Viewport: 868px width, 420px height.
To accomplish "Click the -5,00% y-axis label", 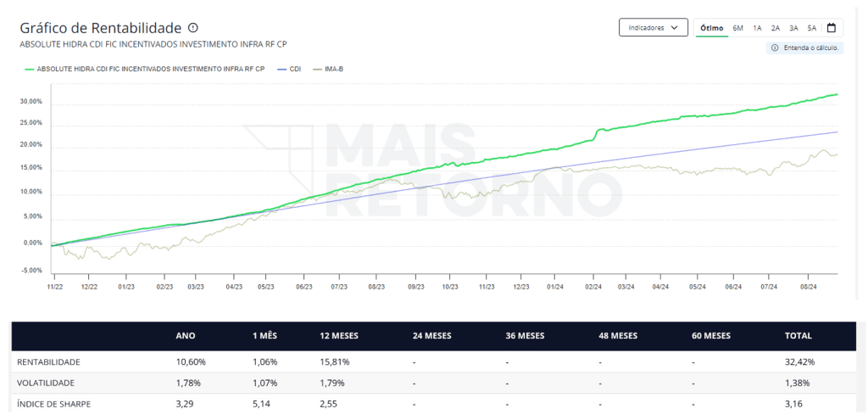I will [31, 271].
